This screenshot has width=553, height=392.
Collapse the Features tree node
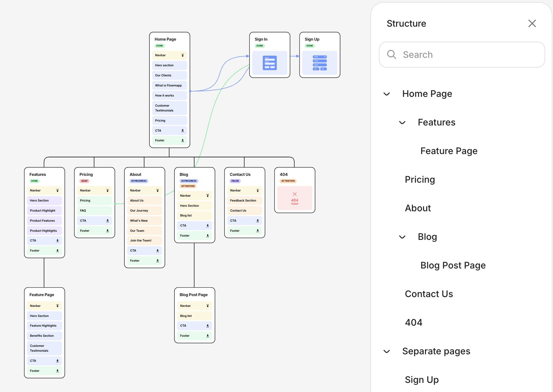402,123
